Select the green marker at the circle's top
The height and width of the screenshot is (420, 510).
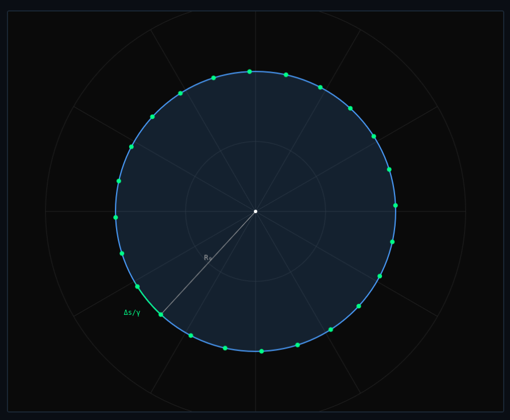pyautogui.click(x=249, y=72)
